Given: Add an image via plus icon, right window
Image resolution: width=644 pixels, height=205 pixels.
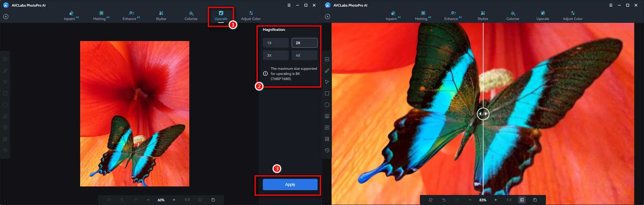Looking at the screenshot, I should point(327,16).
